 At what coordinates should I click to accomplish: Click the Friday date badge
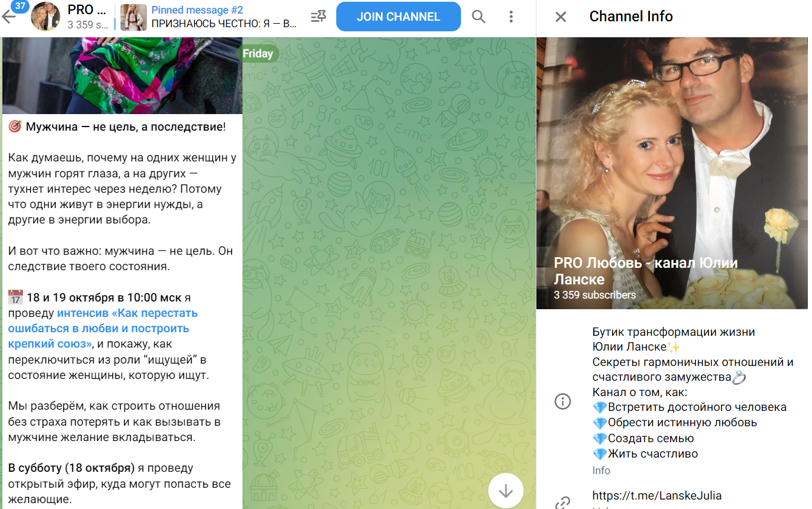coord(258,54)
